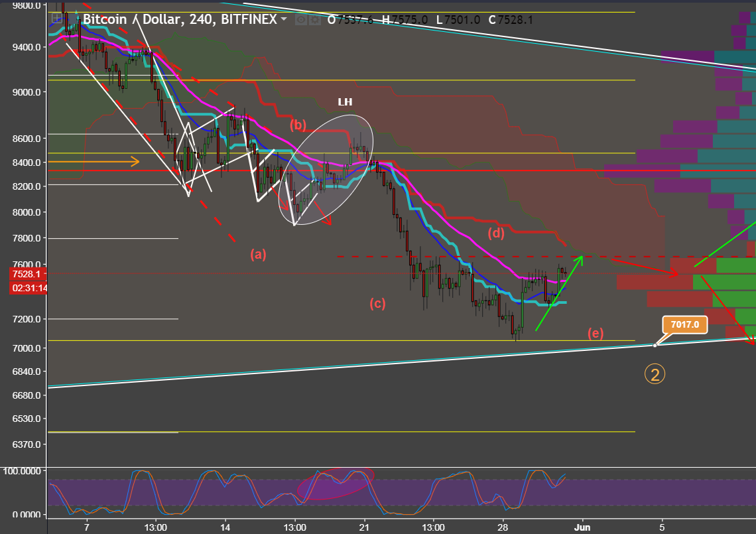Toggle chart visibility with the eye icon
Viewport: 756px width, 534px height.
[301, 20]
